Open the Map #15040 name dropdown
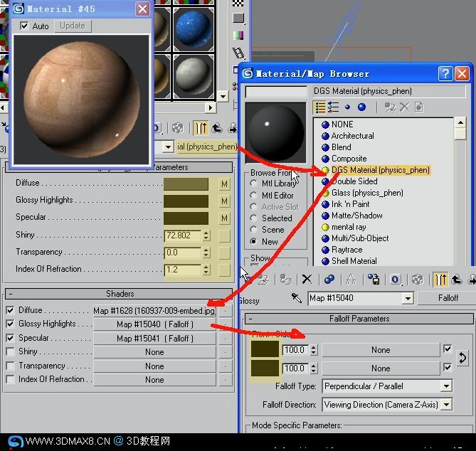 pyautogui.click(x=361, y=298)
